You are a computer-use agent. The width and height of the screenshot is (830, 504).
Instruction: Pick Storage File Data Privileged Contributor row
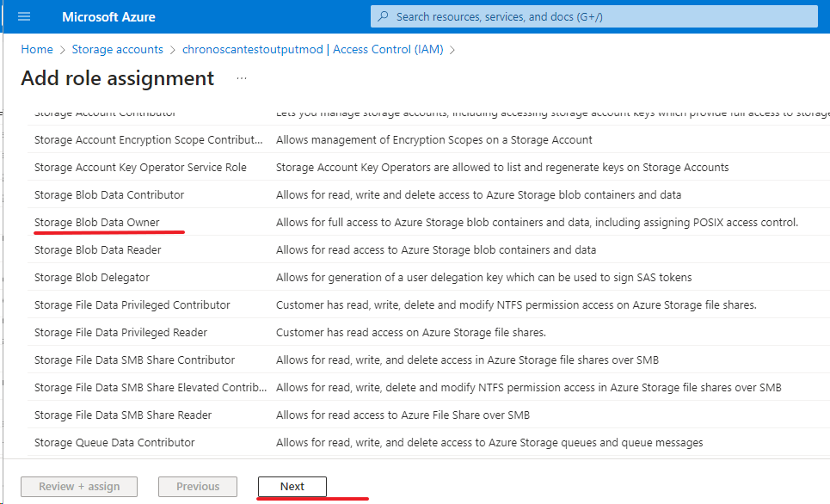coord(132,304)
